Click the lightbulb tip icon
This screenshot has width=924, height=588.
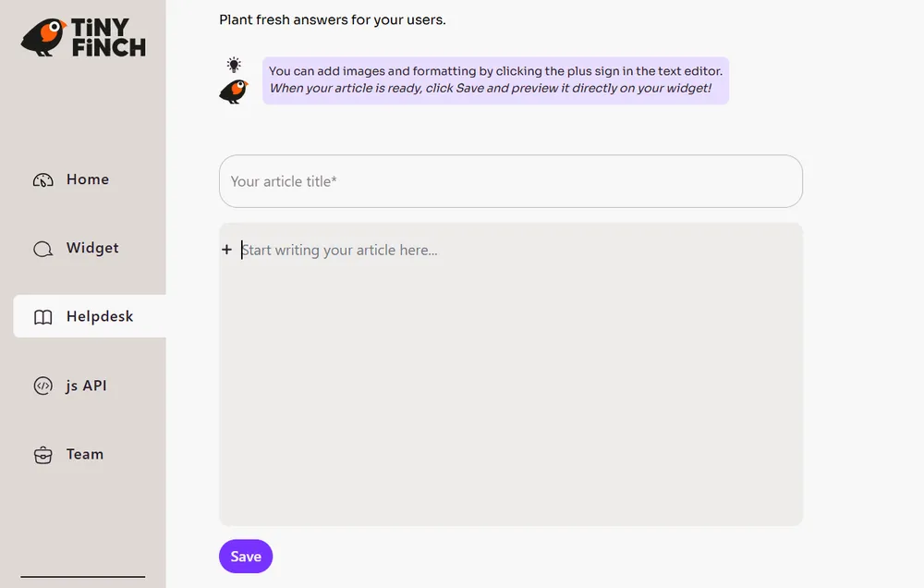[234, 63]
